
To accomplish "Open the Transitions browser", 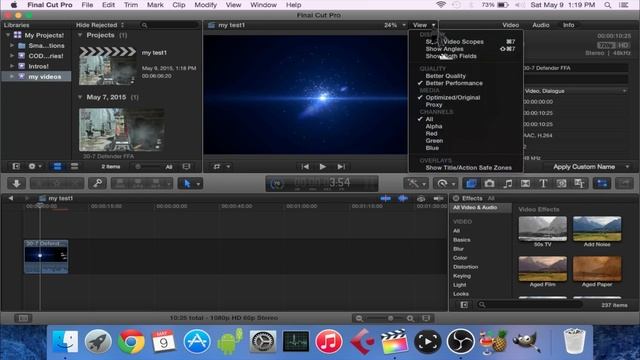I will click(525, 184).
